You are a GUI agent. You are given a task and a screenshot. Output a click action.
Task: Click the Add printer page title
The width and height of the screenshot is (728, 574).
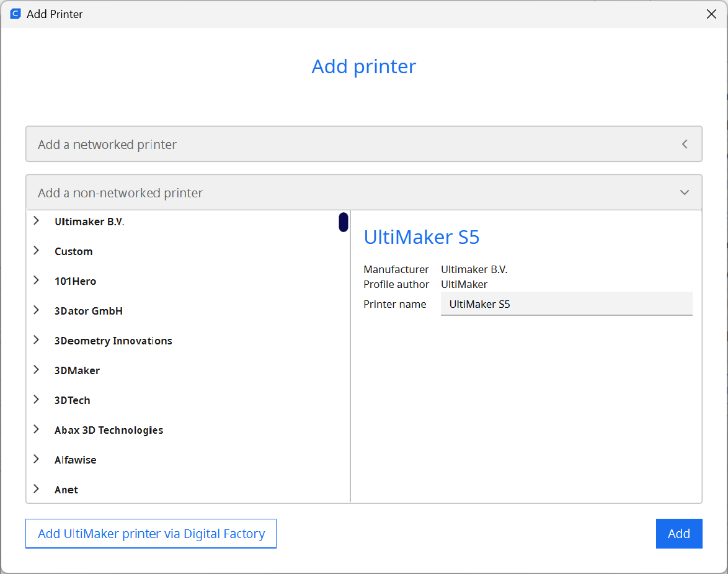click(364, 66)
